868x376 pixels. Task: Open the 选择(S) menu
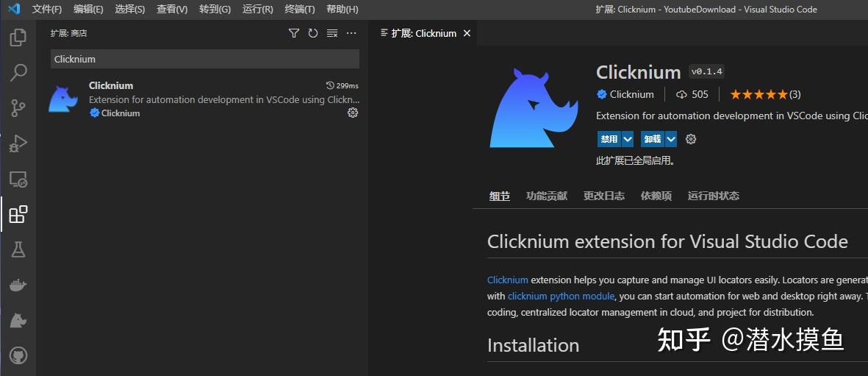[130, 9]
